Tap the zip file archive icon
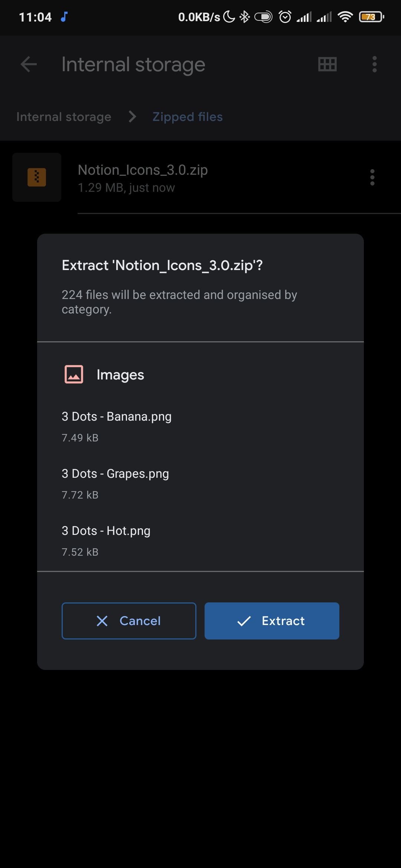The width and height of the screenshot is (401, 868). (x=37, y=177)
